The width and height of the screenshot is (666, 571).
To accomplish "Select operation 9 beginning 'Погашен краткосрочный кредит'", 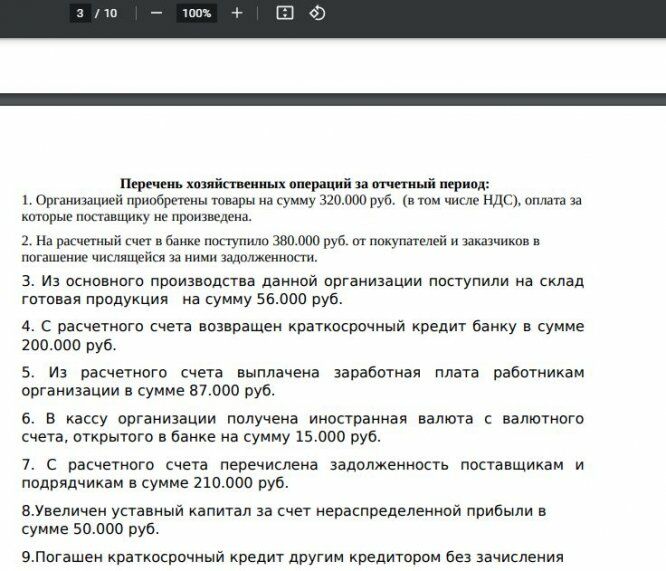I will coord(293,557).
